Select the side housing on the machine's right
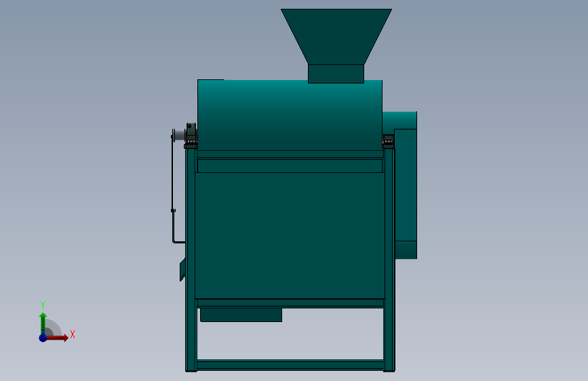 pos(406,185)
